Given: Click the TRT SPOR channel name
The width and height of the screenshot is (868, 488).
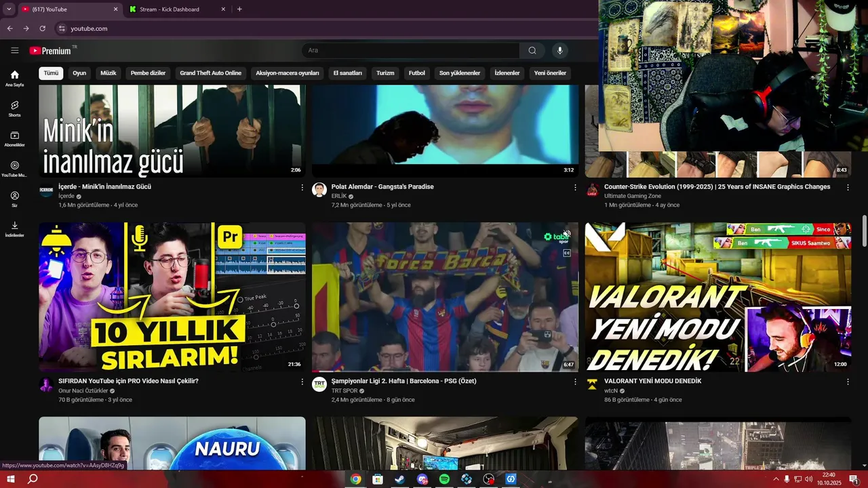Looking at the screenshot, I should pyautogui.click(x=344, y=391).
